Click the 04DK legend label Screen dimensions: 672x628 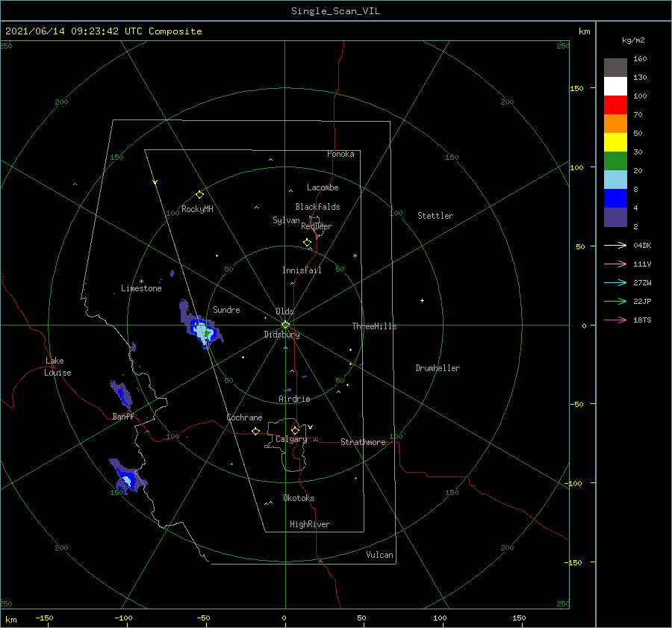pos(642,245)
